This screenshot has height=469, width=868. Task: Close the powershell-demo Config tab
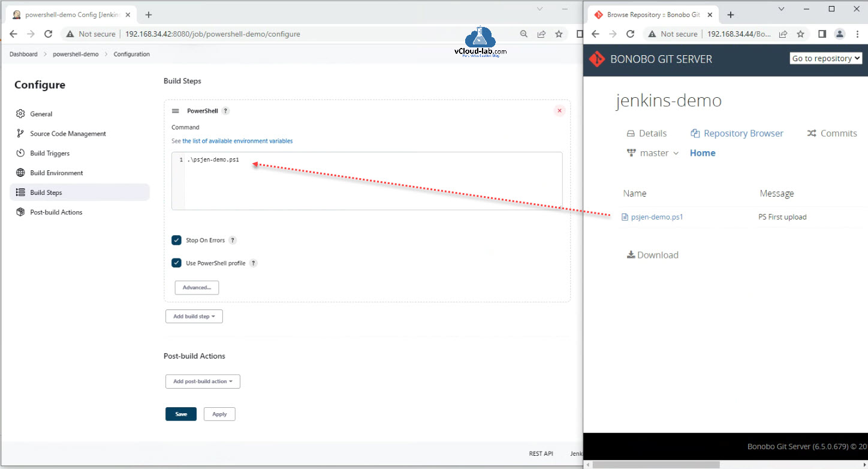coord(128,15)
